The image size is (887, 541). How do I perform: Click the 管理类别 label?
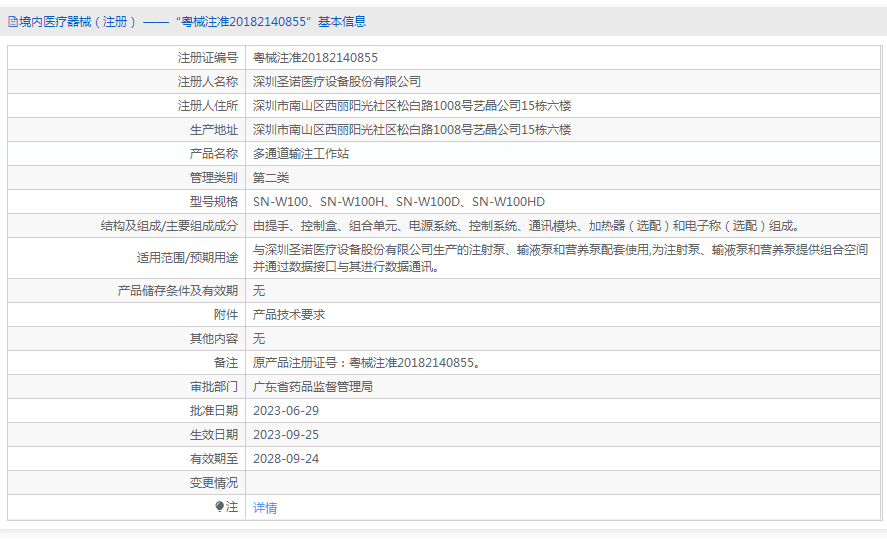point(214,178)
